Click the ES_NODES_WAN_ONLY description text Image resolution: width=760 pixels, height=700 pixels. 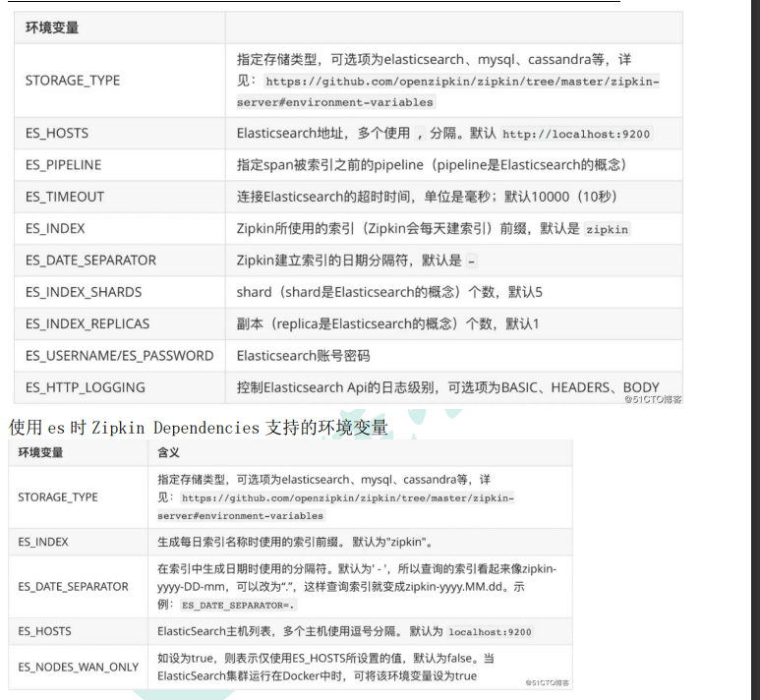pos(325,667)
